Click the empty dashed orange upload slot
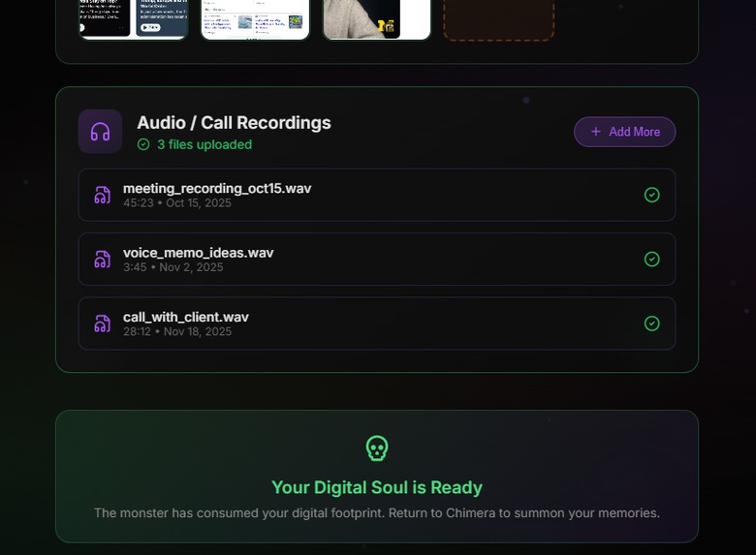The width and height of the screenshot is (756, 555). [498, 19]
